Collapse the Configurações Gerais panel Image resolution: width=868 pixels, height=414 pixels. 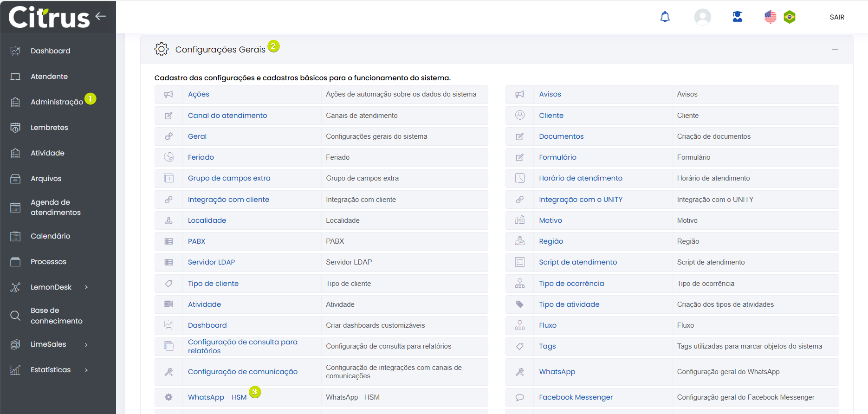tap(835, 49)
